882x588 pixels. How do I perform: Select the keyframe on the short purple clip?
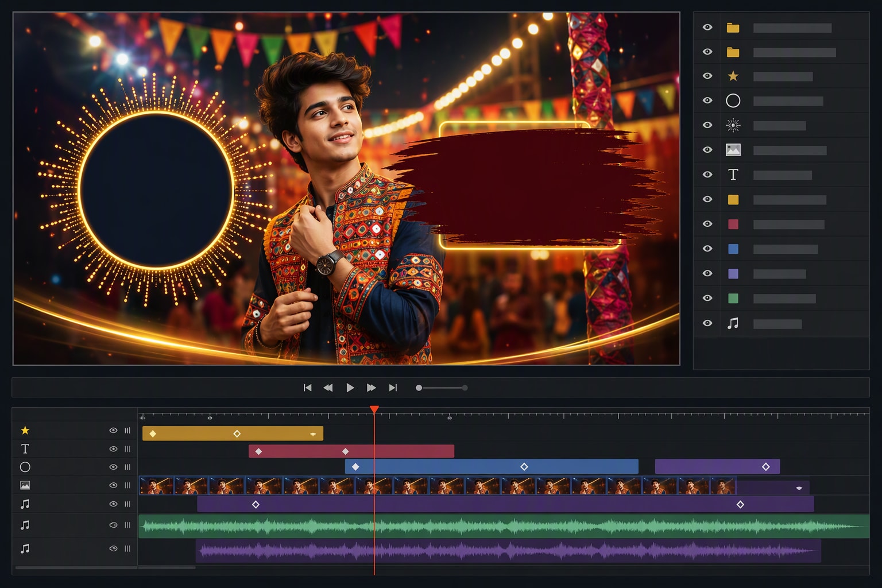(765, 467)
